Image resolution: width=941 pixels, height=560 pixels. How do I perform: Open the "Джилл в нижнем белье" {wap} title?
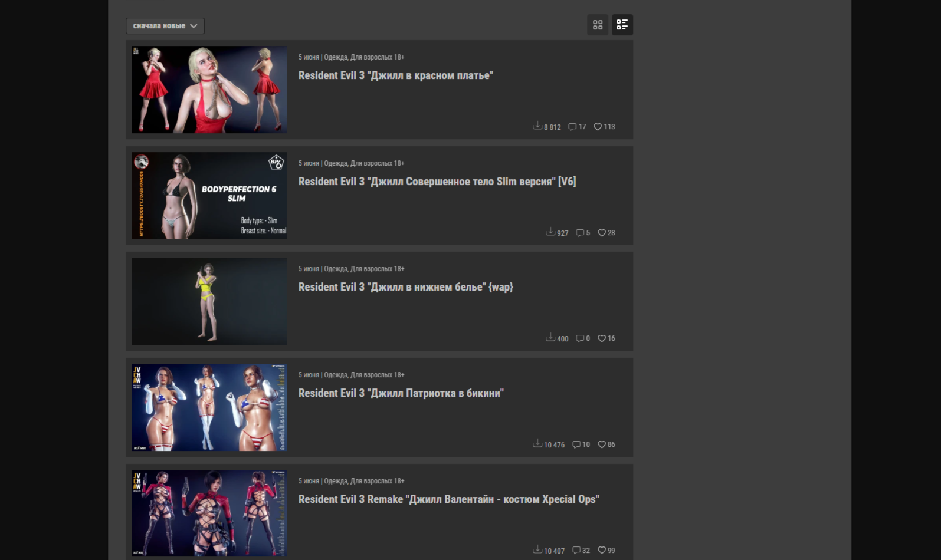pyautogui.click(x=405, y=287)
